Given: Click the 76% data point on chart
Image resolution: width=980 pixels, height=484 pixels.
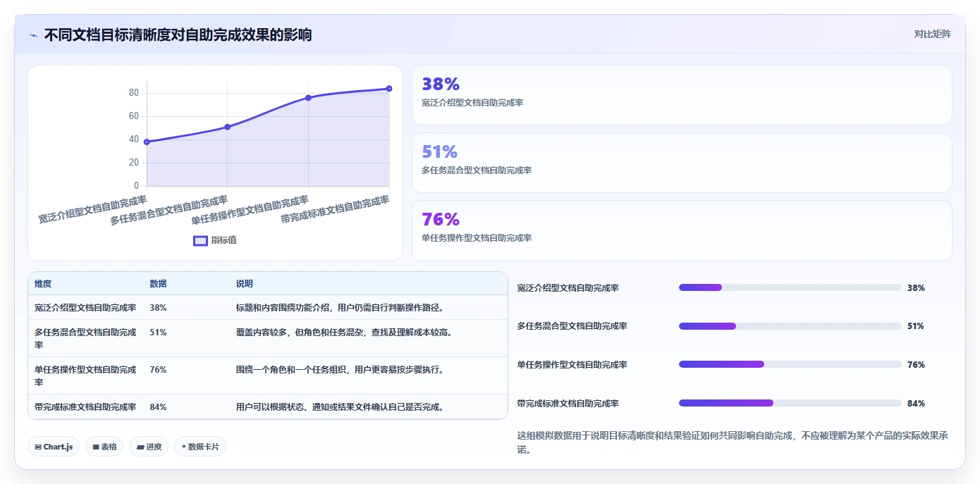Looking at the screenshot, I should tap(308, 98).
